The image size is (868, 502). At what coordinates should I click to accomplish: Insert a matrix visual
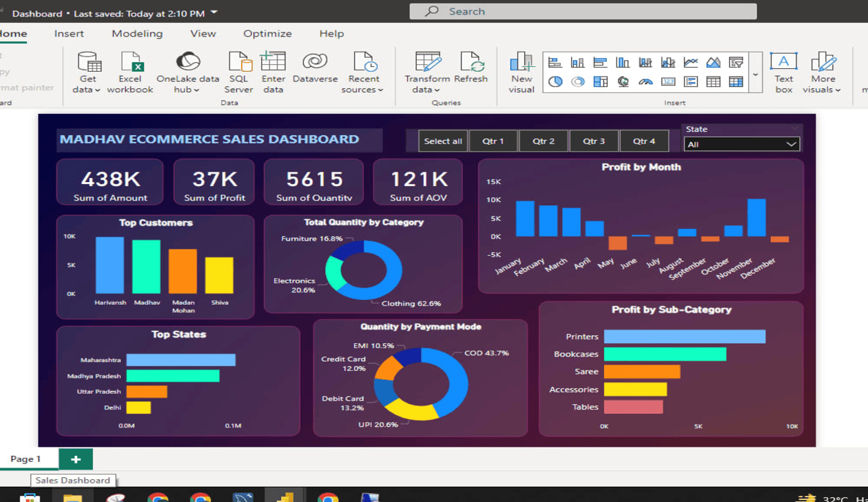point(736,81)
